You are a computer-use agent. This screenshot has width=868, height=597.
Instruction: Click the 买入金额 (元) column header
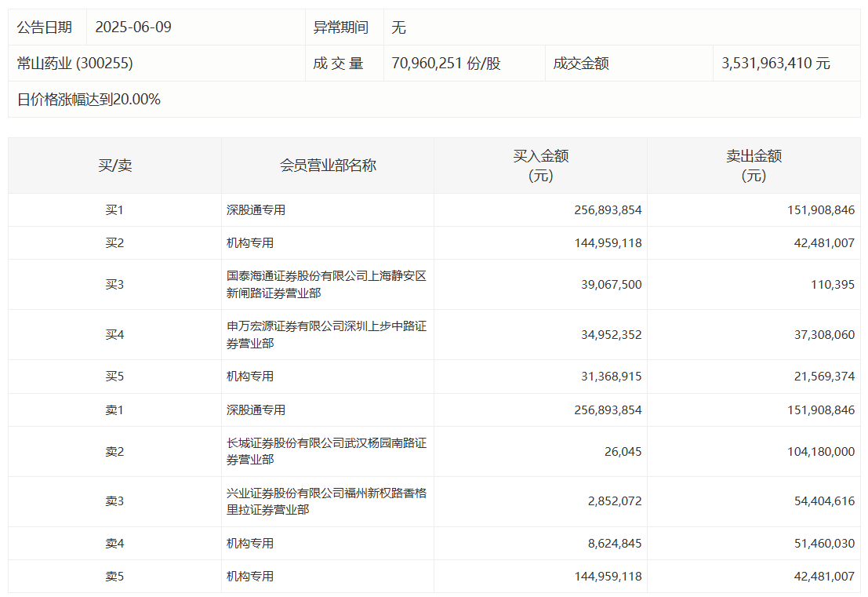[540, 166]
